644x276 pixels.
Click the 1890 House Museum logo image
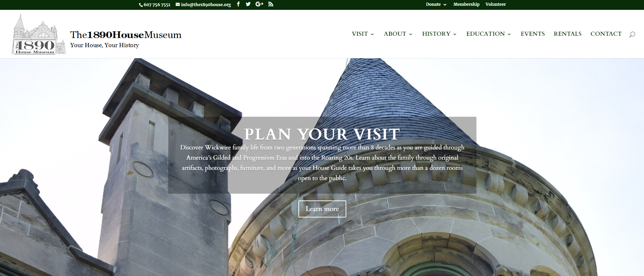39,34
